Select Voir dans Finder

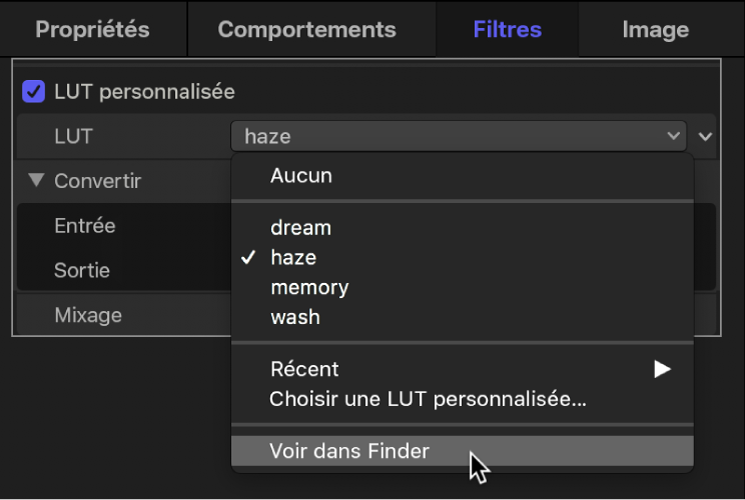[x=349, y=451]
